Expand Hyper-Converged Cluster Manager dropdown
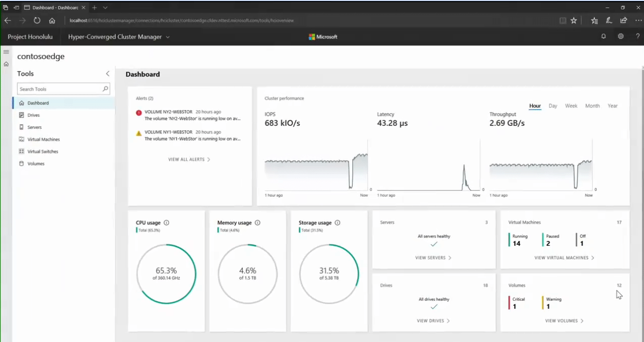The width and height of the screenshot is (644, 342). (x=168, y=37)
